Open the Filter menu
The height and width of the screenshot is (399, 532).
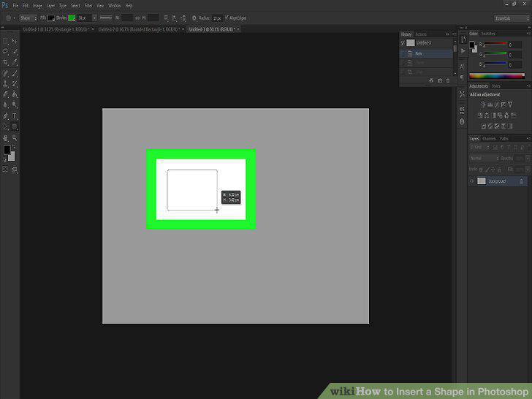(88, 6)
